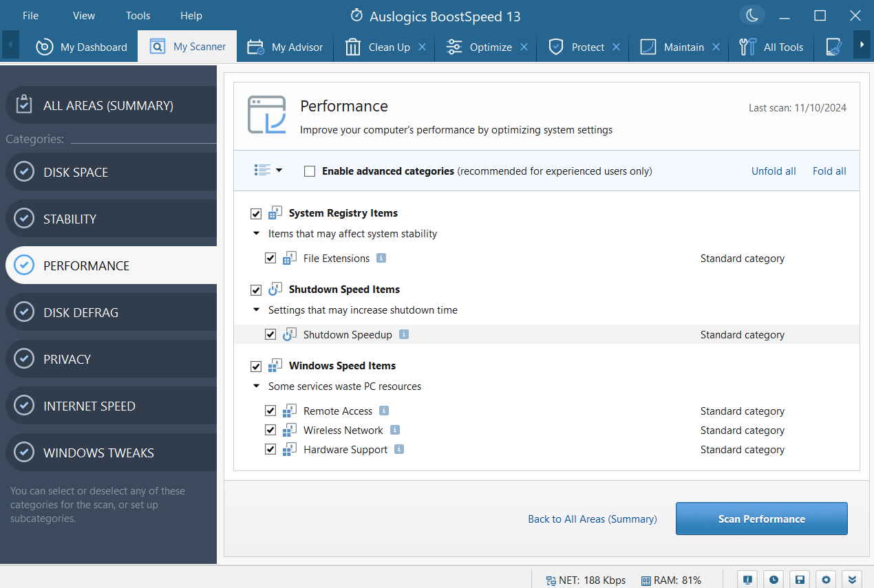Uncheck Hardware Support checkbox
This screenshot has width=874, height=588.
(x=270, y=450)
